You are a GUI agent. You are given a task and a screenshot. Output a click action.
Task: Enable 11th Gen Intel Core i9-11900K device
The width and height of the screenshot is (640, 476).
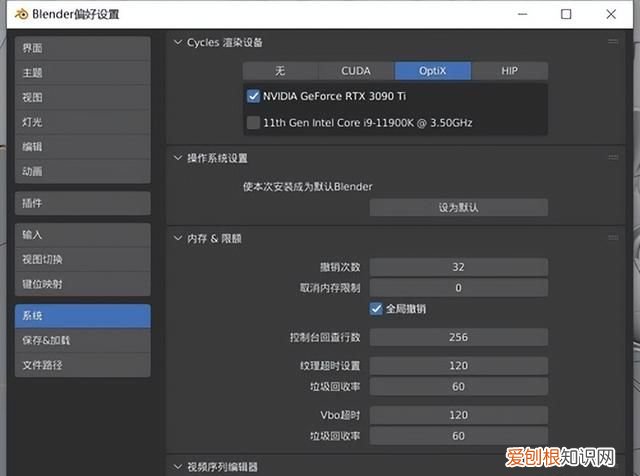coord(253,122)
